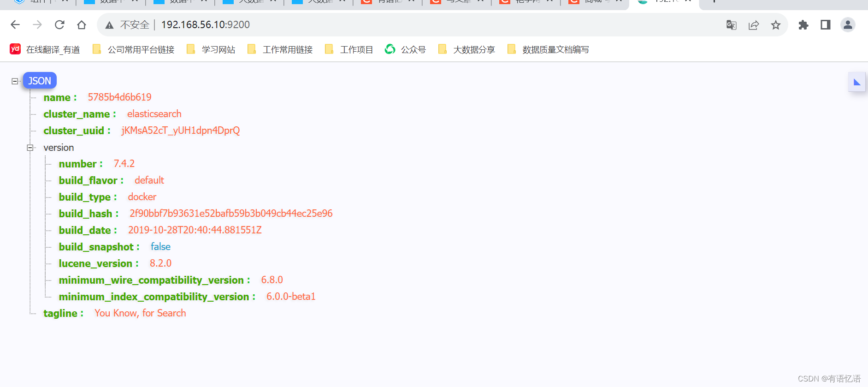This screenshot has height=387, width=868.
Task: Click the value elasticsearch
Action: (154, 114)
